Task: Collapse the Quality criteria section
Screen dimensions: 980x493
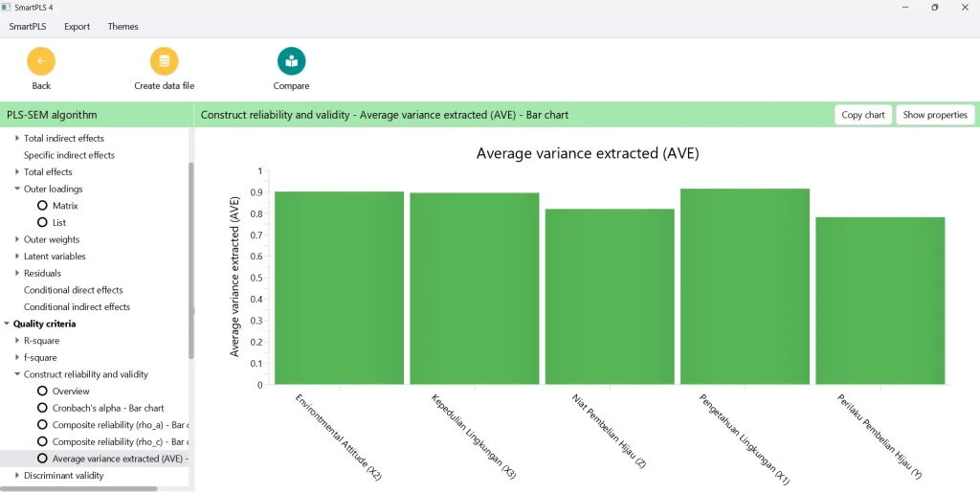Action: tap(7, 324)
